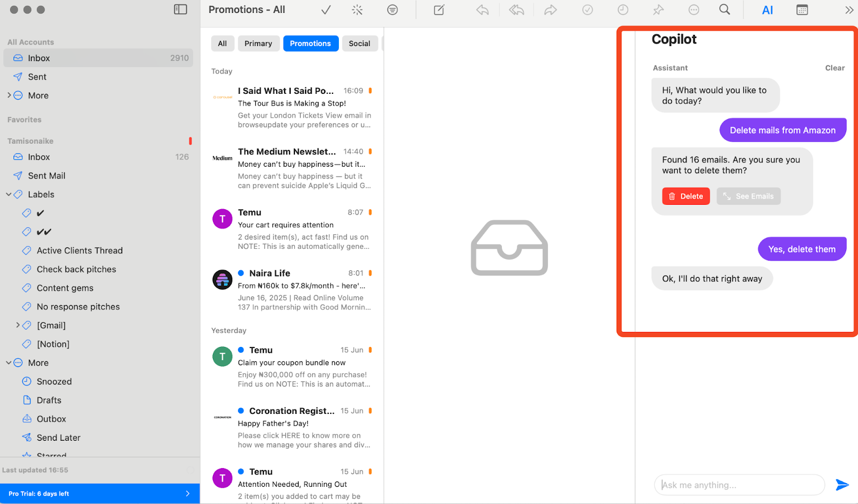The width and height of the screenshot is (858, 504).
Task: Open the [Notion] label
Action: 53,344
